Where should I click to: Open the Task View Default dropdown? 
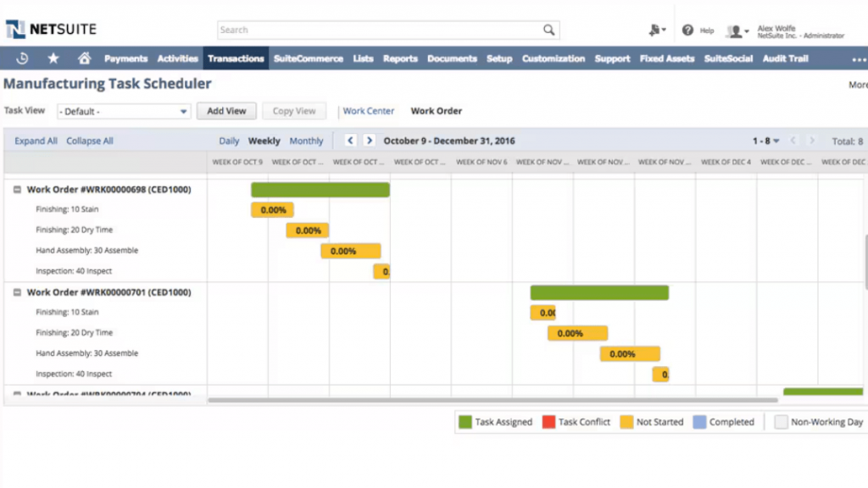(124, 111)
